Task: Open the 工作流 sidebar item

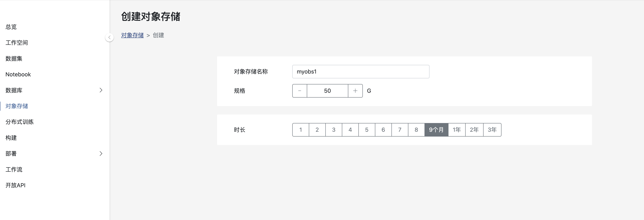Action: pyautogui.click(x=14, y=170)
